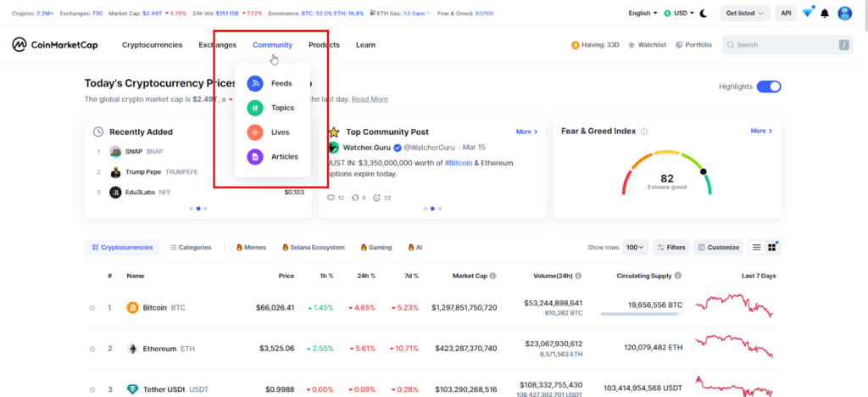Open the Topics hashtag icon
This screenshot has width=868, height=397.
point(255,108)
